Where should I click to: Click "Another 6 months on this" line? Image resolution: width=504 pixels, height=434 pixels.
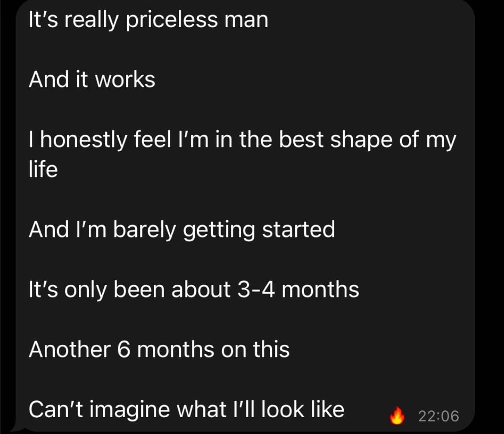[x=159, y=349]
